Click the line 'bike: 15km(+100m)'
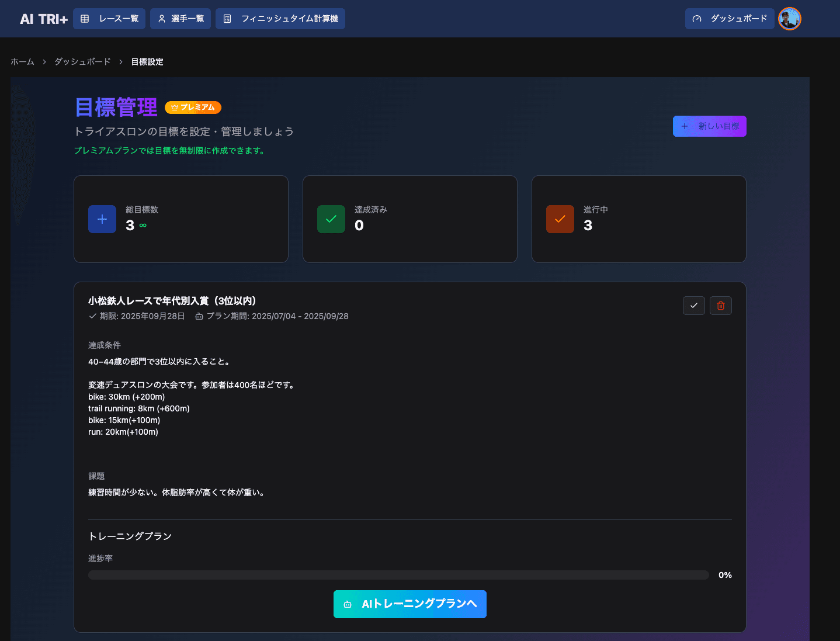840x641 pixels. 124,420
